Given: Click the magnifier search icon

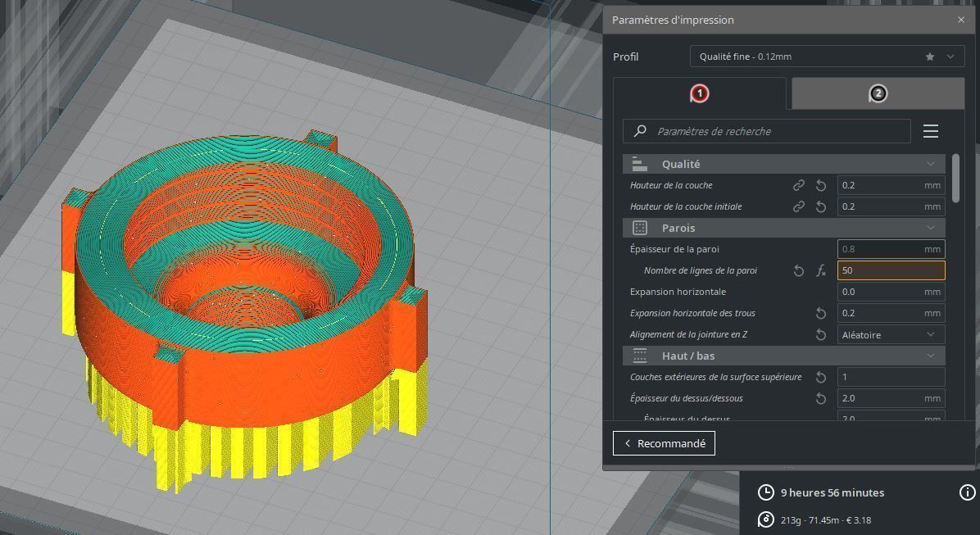Looking at the screenshot, I should click(x=640, y=131).
